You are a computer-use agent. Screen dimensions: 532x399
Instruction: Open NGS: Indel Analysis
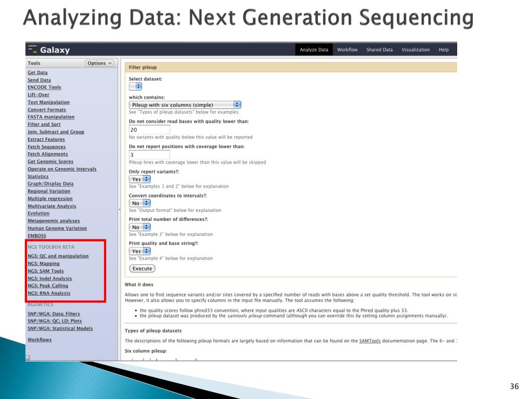tap(50, 278)
